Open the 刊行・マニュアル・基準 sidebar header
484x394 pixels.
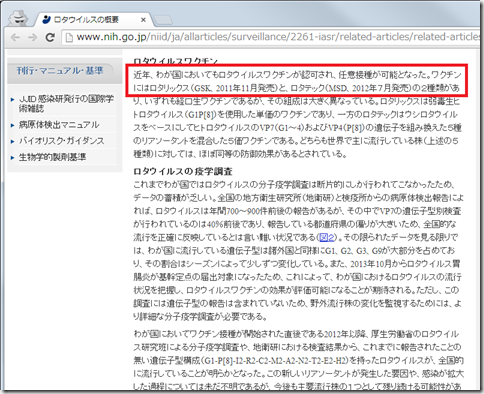[x=60, y=71]
